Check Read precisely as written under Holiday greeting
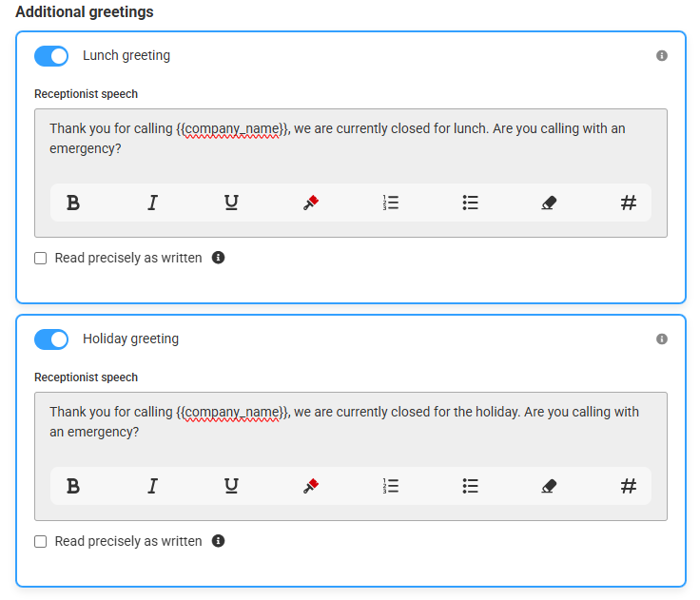 pos(41,541)
